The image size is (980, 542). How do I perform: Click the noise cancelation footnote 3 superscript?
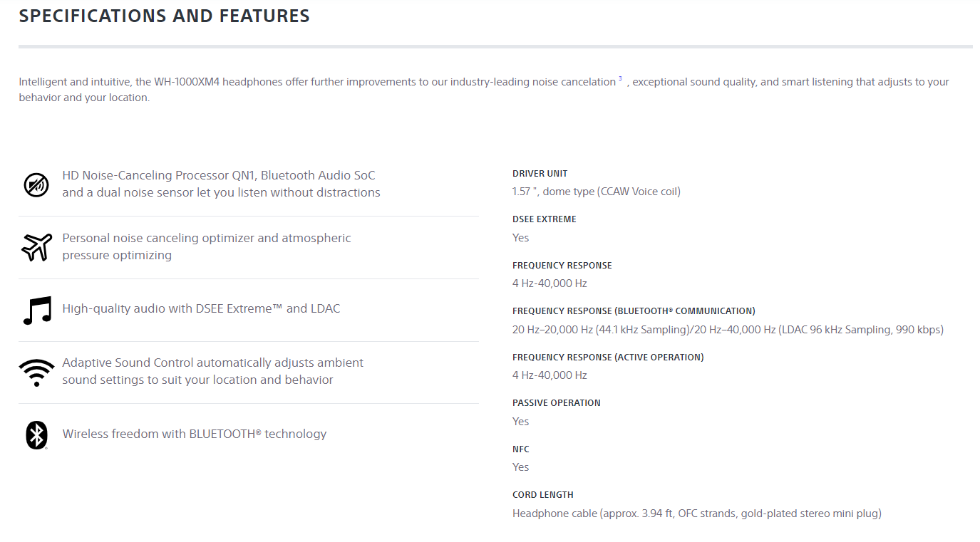(x=620, y=78)
